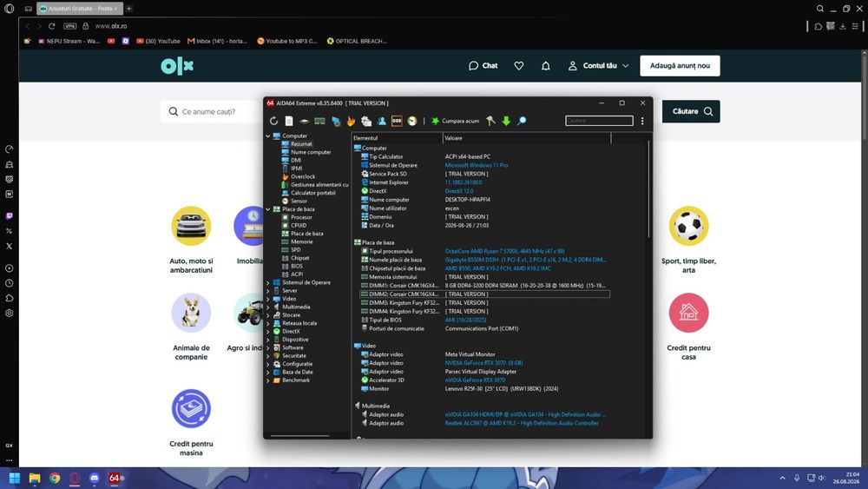Open OLX Chat

[483, 66]
